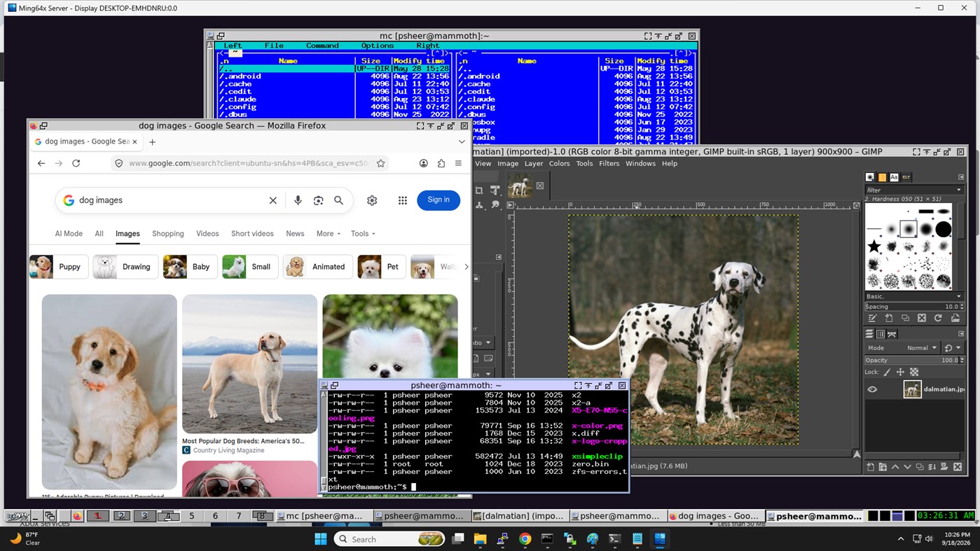This screenshot has height=551, width=980.
Task: Switch to workspace 5 in the IceWM taskbar
Action: tap(191, 516)
